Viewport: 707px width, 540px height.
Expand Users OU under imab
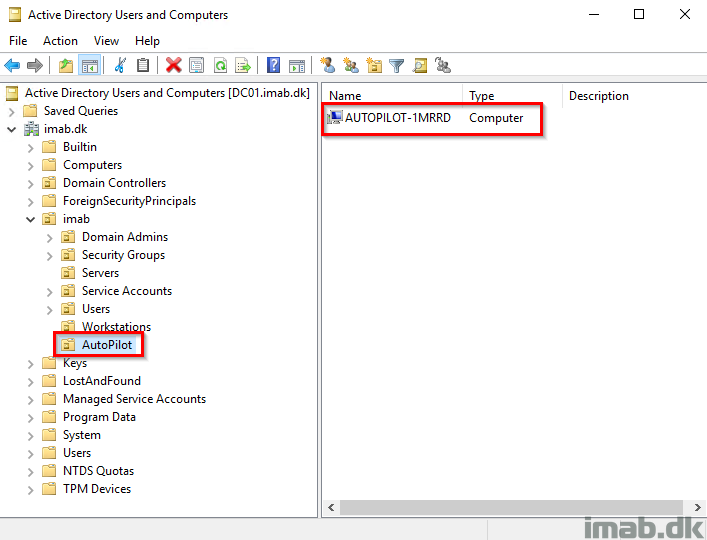[x=50, y=310]
